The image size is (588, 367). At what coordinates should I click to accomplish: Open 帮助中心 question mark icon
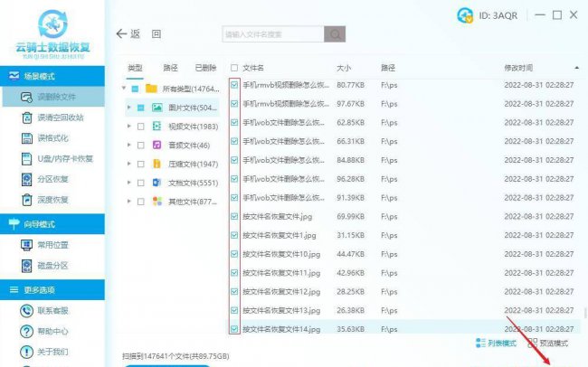26,332
